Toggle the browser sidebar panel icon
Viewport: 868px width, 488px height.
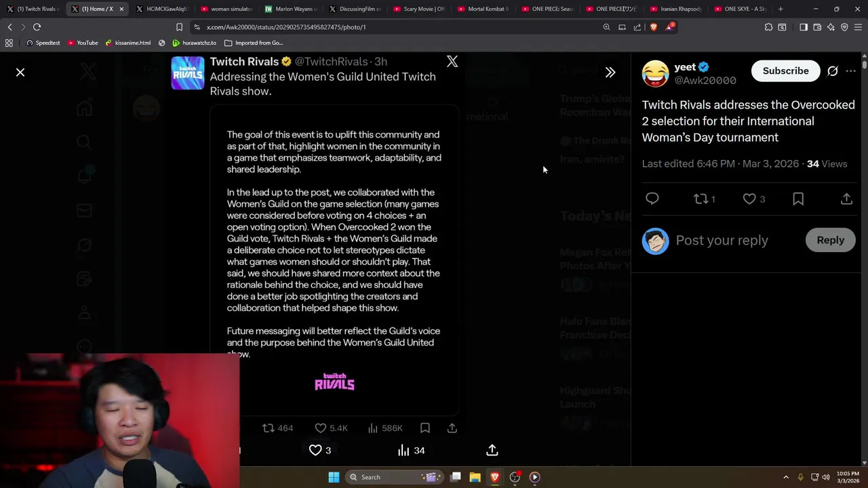click(804, 27)
